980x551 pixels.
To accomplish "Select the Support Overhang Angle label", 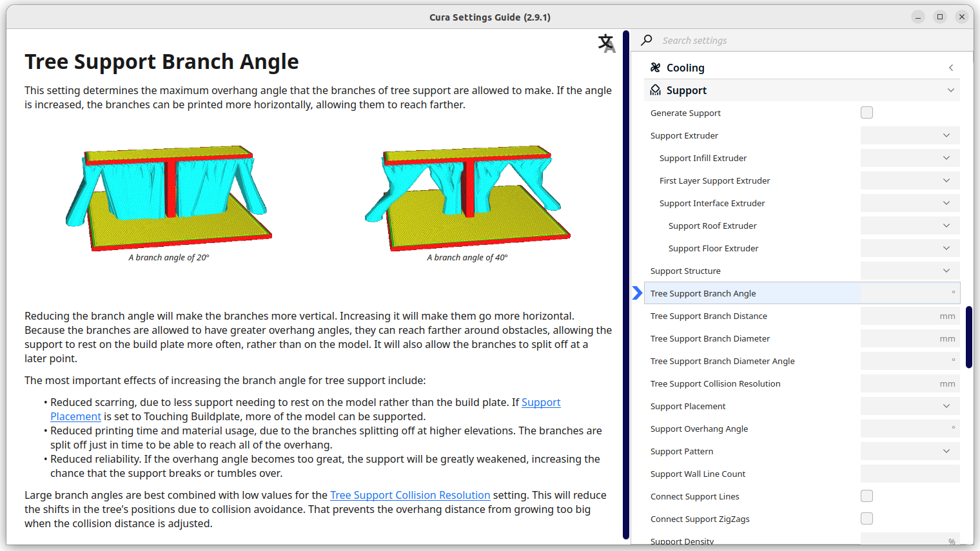I will (x=699, y=429).
